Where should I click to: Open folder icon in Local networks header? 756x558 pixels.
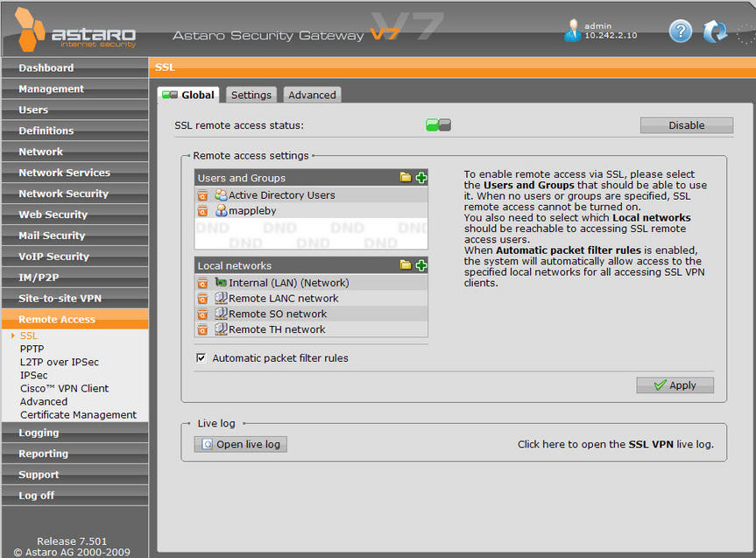(406, 265)
